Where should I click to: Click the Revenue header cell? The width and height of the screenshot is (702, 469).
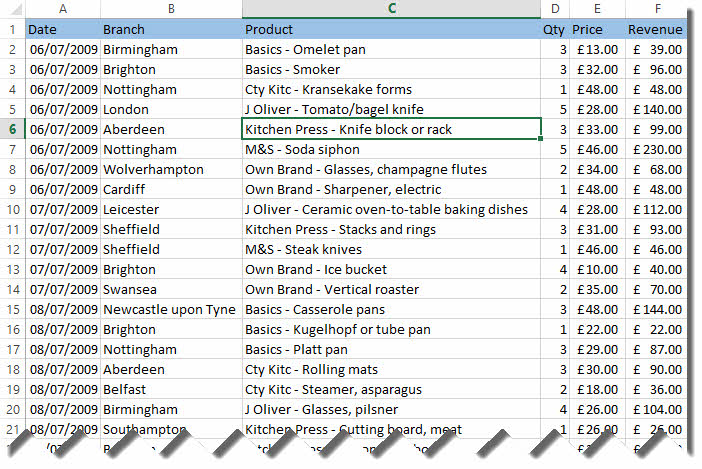(x=656, y=30)
